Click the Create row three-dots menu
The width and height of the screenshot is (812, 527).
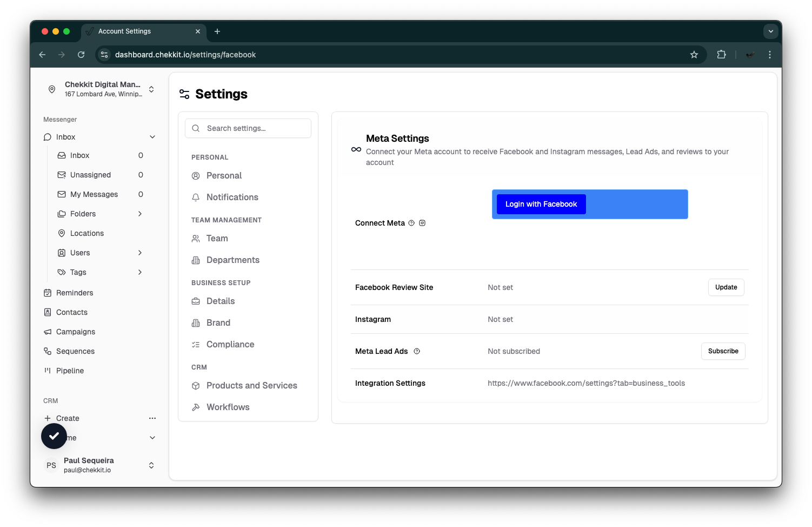tap(152, 418)
